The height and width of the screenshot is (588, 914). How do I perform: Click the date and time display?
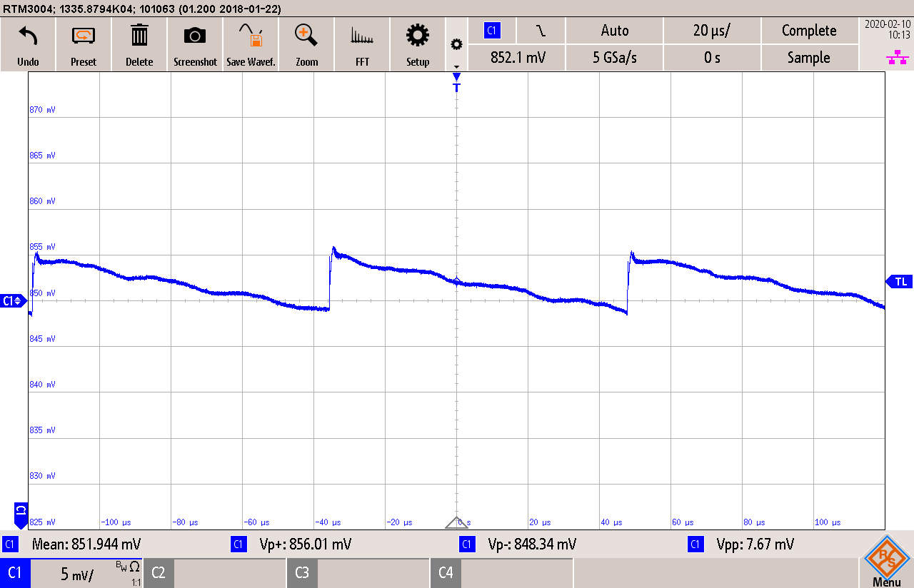click(x=886, y=29)
